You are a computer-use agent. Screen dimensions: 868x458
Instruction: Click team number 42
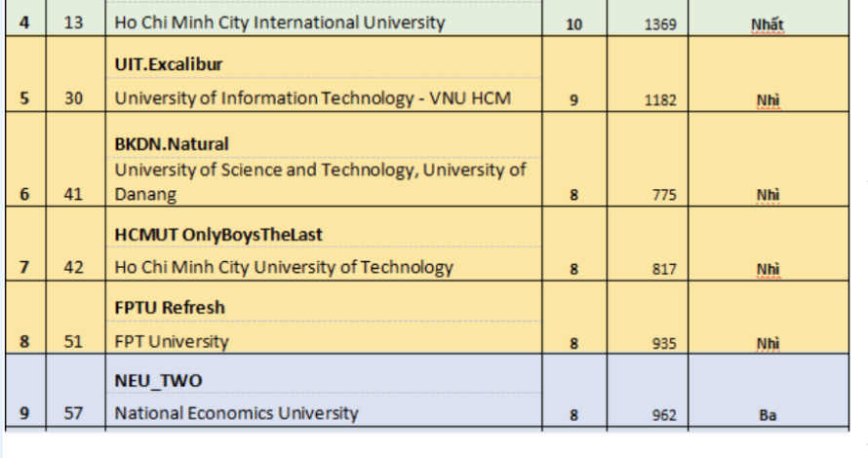[x=73, y=267]
